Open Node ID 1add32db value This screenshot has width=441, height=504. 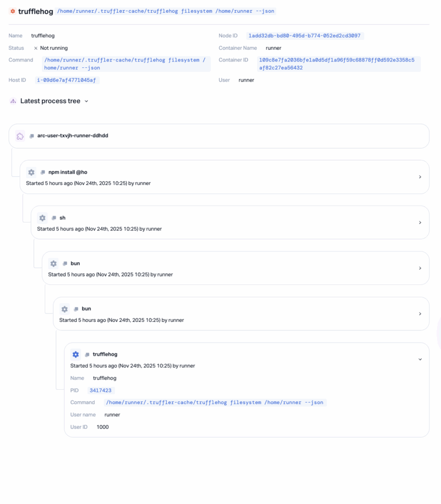[x=305, y=36]
